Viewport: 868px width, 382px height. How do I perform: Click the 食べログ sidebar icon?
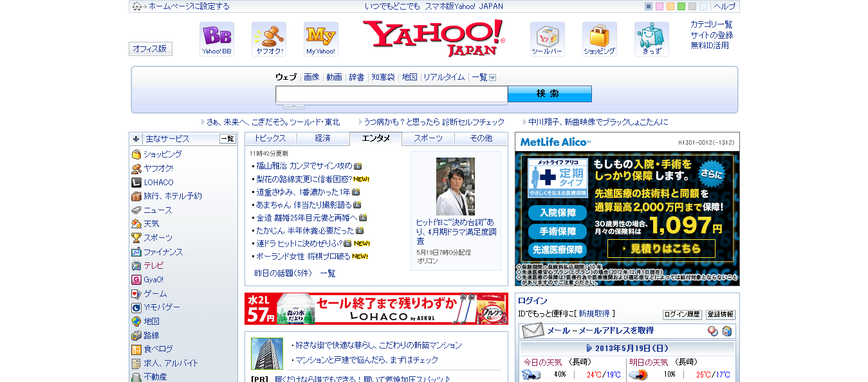coord(136,349)
